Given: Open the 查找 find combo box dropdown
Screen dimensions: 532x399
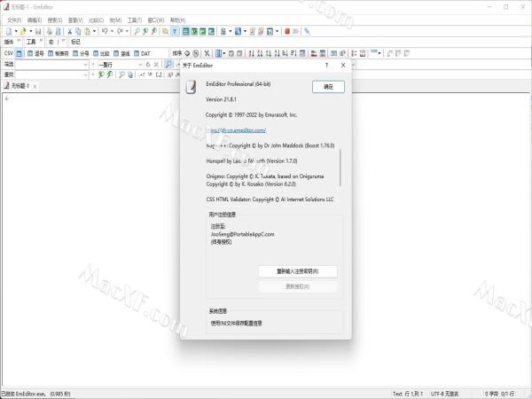Looking at the screenshot, I should [x=85, y=74].
